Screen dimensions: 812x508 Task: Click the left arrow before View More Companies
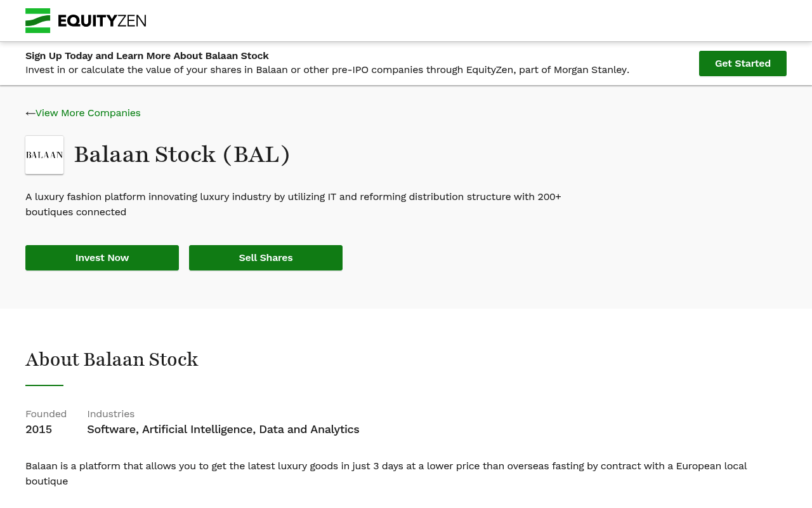(x=30, y=113)
